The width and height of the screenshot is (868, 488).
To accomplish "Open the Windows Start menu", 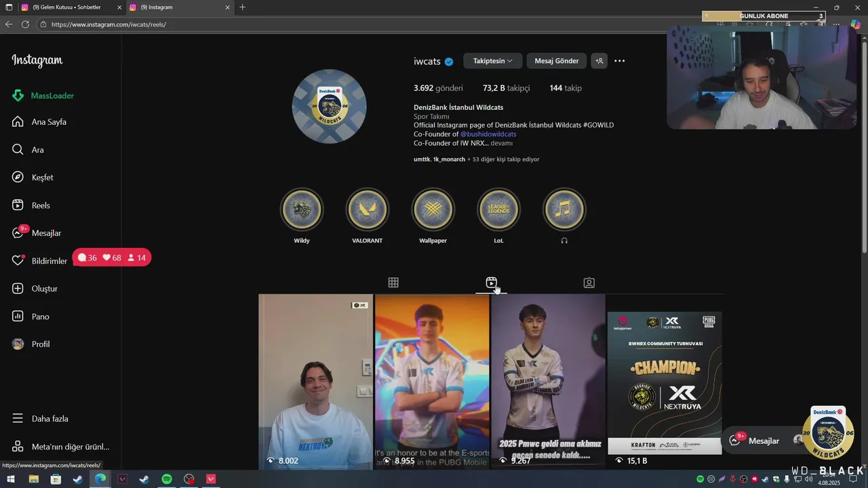I will point(11,479).
